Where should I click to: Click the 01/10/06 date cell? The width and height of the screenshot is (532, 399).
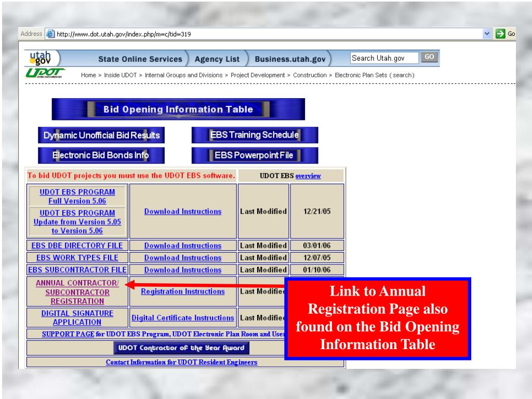pos(317,270)
